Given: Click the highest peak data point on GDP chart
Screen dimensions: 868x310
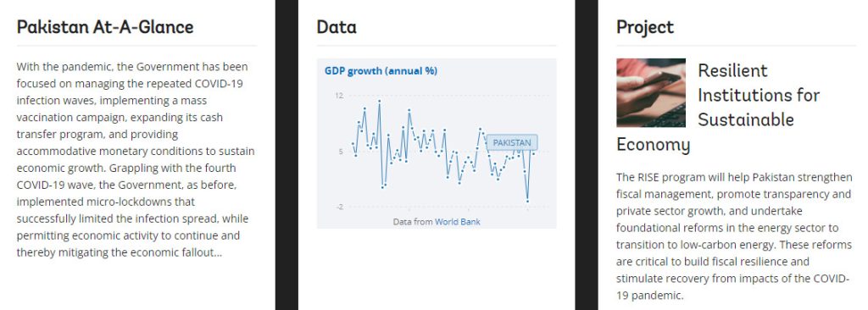Looking at the screenshot, I should coord(379,102).
